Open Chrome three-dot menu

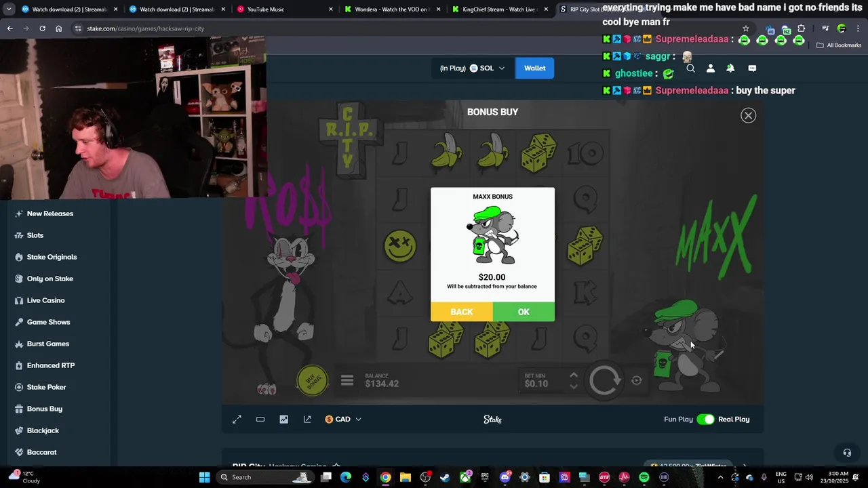click(x=858, y=28)
